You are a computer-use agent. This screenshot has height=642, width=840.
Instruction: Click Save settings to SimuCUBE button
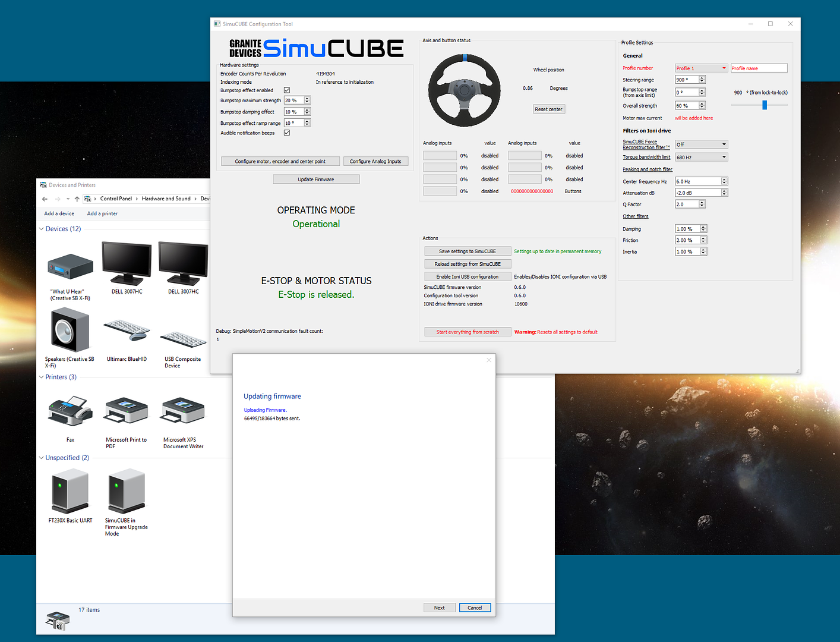pyautogui.click(x=468, y=251)
